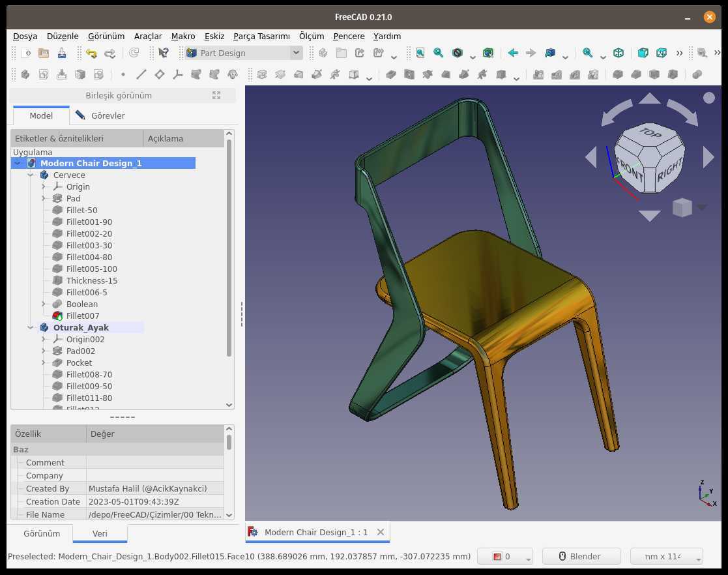
Task: Click the Birleşik görünüm panel float icon
Action: [x=216, y=95]
